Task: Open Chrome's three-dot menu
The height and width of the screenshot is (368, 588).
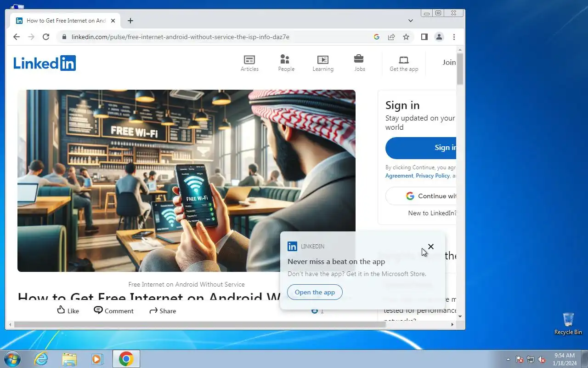Action: pos(454,37)
